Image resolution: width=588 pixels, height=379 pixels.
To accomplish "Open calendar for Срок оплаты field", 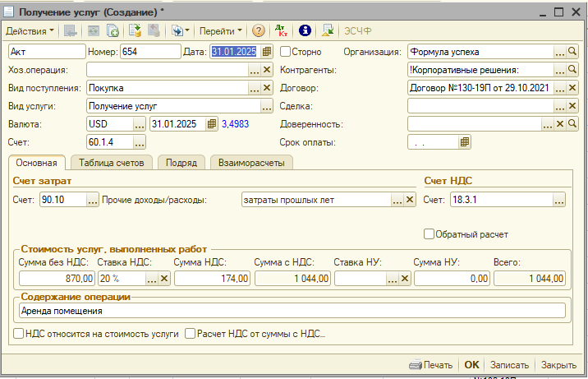I will pyautogui.click(x=465, y=142).
